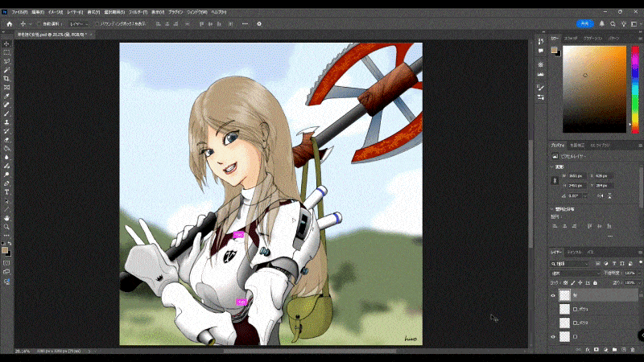Viewport: 644px width, 362px height.
Task: Select the Move tool in the toolbar
Action: (x=6, y=43)
